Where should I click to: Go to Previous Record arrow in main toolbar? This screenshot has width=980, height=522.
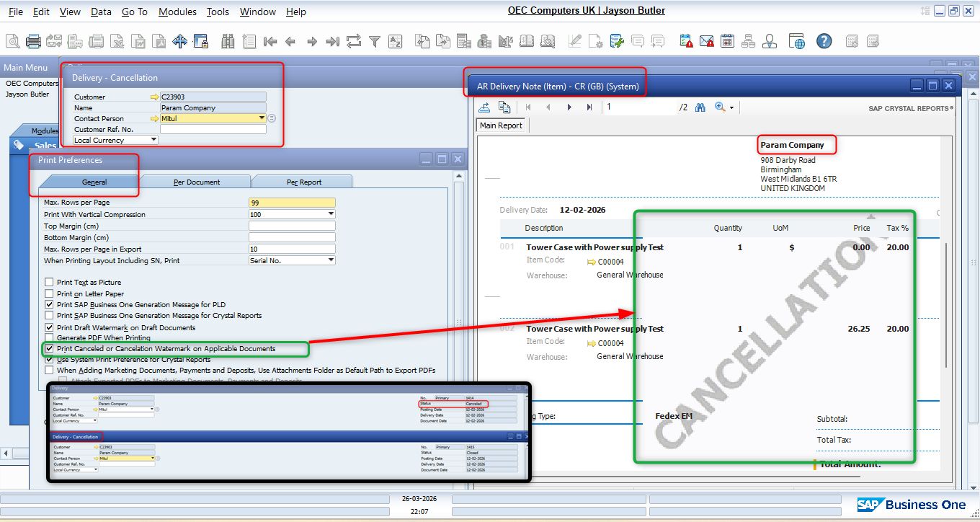[291, 41]
